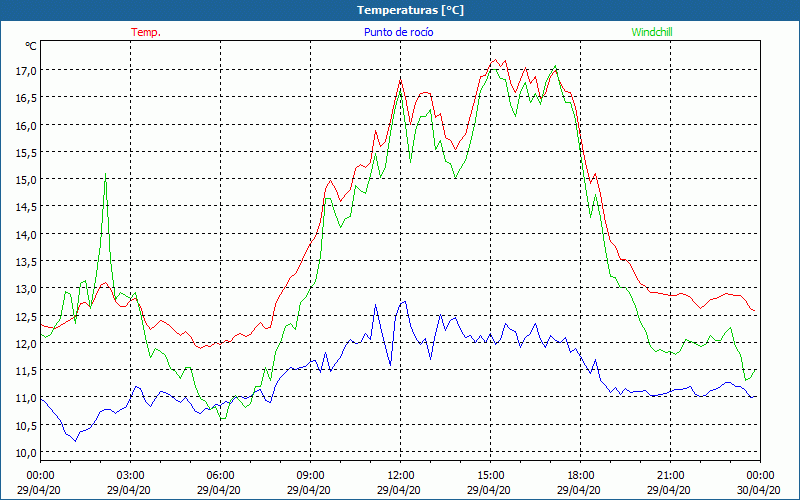
Task: Select the 10,5 y-axis value
Action: pyautogui.click(x=26, y=426)
